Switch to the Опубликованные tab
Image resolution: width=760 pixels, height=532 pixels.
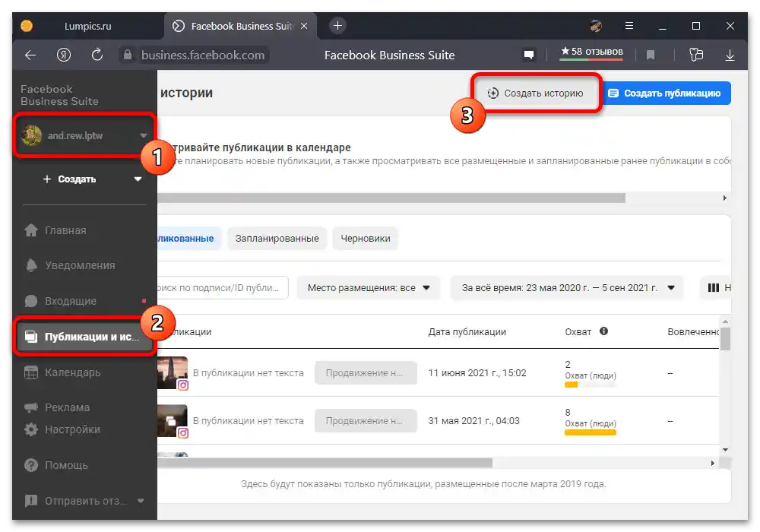(x=188, y=239)
